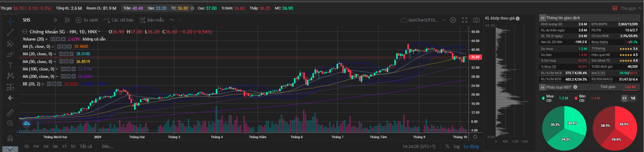Click the Measure ruler tool
The image size is (644, 152).
10,113
